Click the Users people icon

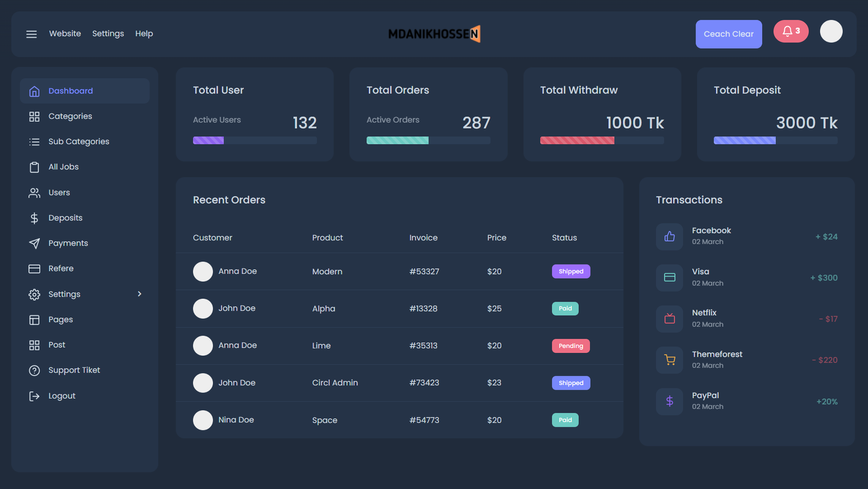(x=34, y=192)
